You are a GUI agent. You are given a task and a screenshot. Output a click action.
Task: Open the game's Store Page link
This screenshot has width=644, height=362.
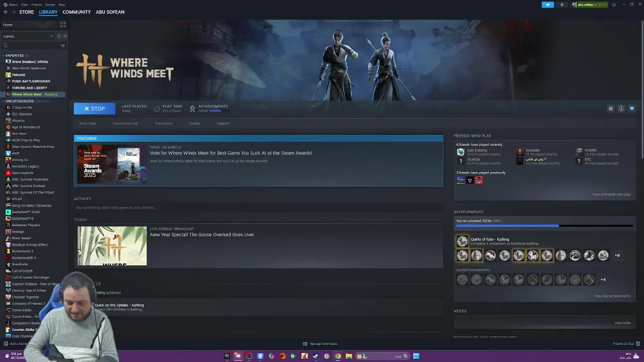point(88,123)
